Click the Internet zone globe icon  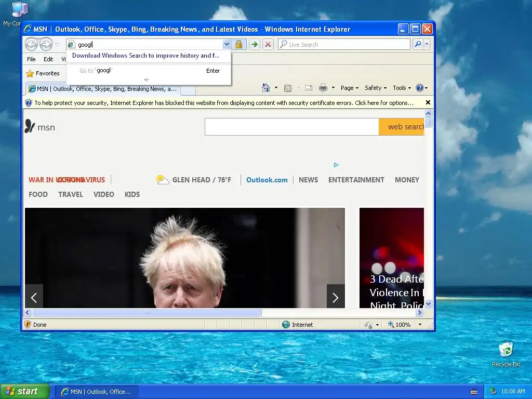click(286, 324)
